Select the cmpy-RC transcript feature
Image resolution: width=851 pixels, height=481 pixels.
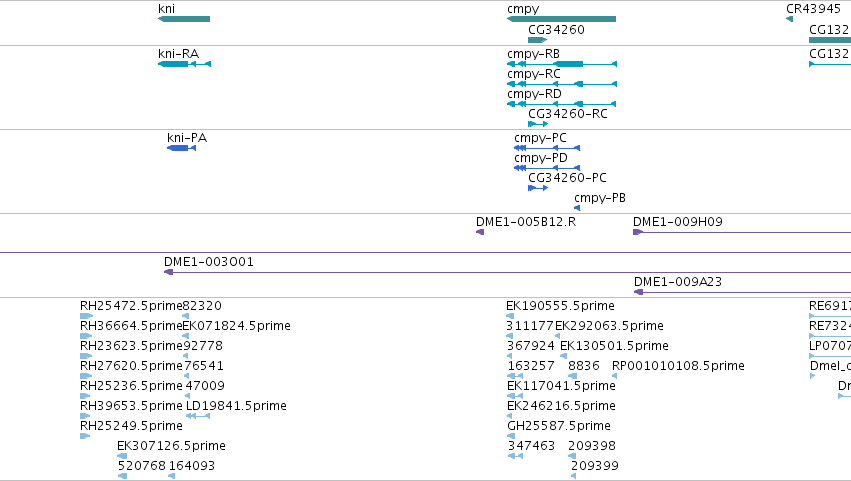click(562, 84)
